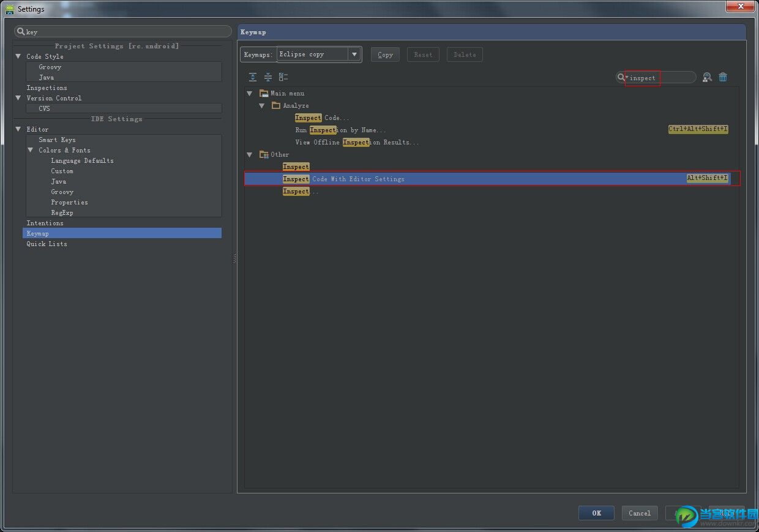Click the Find Actions by Shortcut icon
This screenshot has height=532, width=759.
707,77
